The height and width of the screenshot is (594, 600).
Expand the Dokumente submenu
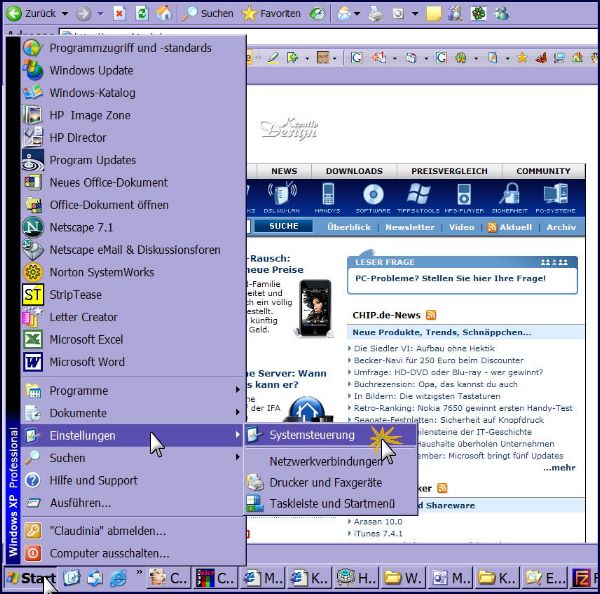134,413
